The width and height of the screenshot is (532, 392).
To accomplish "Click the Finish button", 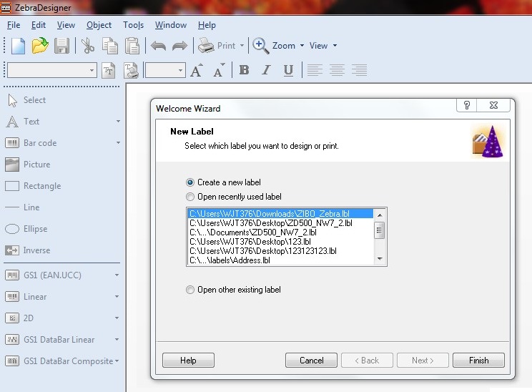I will (x=478, y=360).
